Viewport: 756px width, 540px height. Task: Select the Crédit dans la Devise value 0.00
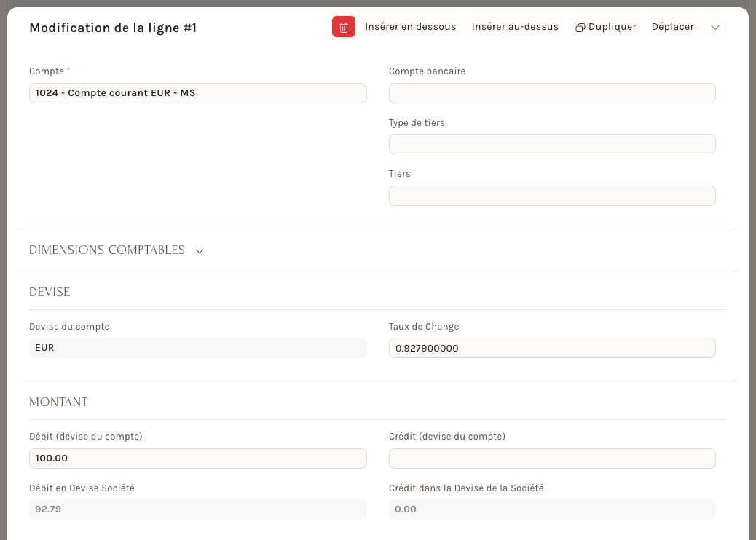coord(552,509)
